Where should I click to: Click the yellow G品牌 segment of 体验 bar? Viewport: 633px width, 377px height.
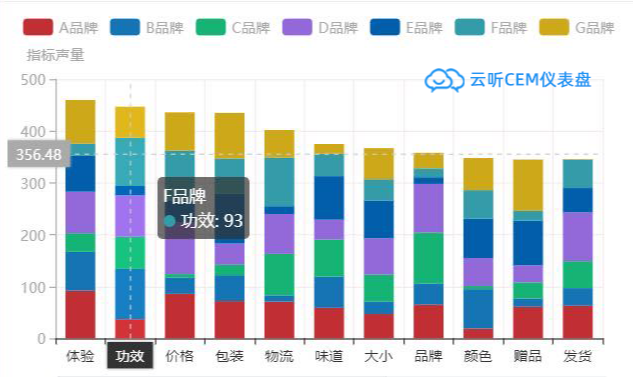pos(80,122)
